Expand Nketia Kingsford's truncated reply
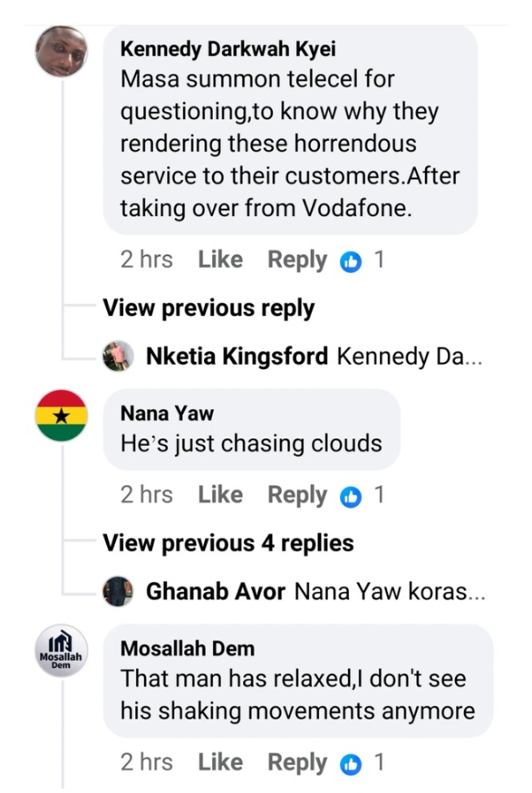This screenshot has height=793, width=532. [x=410, y=356]
